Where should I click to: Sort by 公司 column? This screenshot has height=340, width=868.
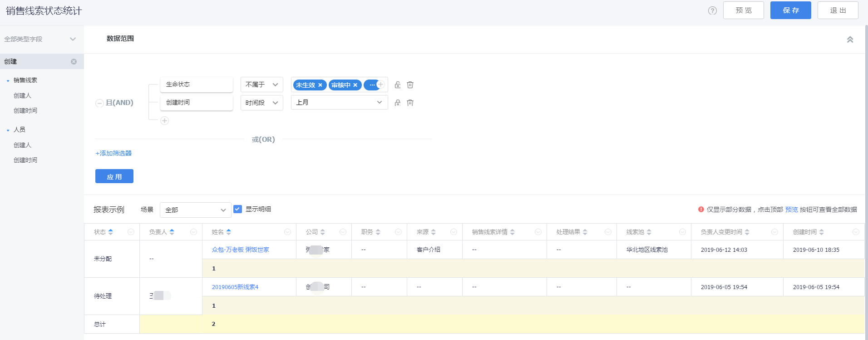(x=323, y=232)
